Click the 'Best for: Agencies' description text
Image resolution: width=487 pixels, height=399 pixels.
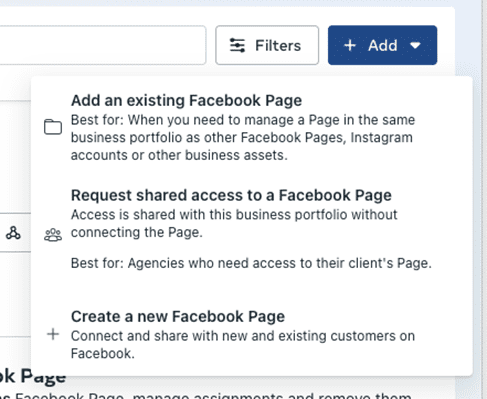click(x=251, y=263)
